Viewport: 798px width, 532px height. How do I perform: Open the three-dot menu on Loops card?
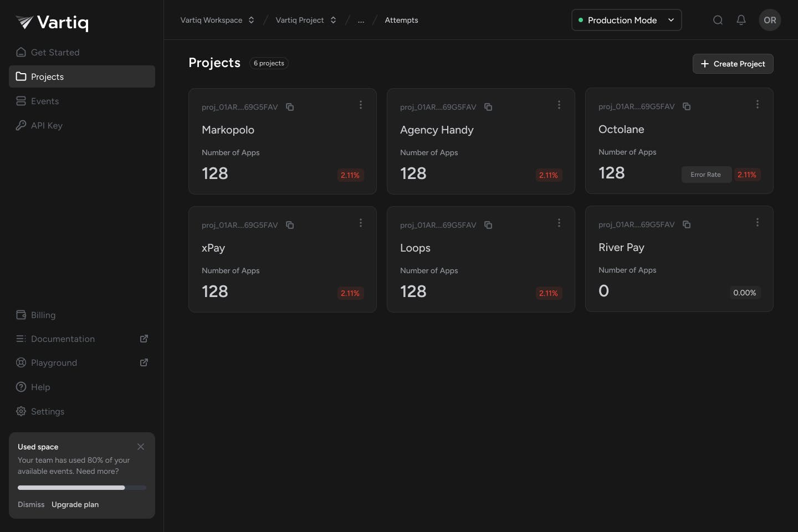[559, 223]
